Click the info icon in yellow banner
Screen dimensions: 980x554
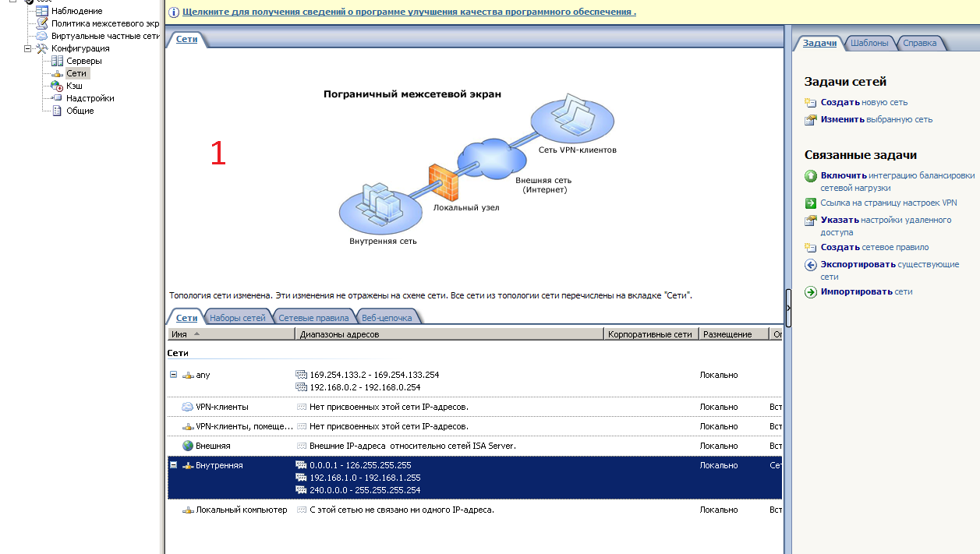173,12
